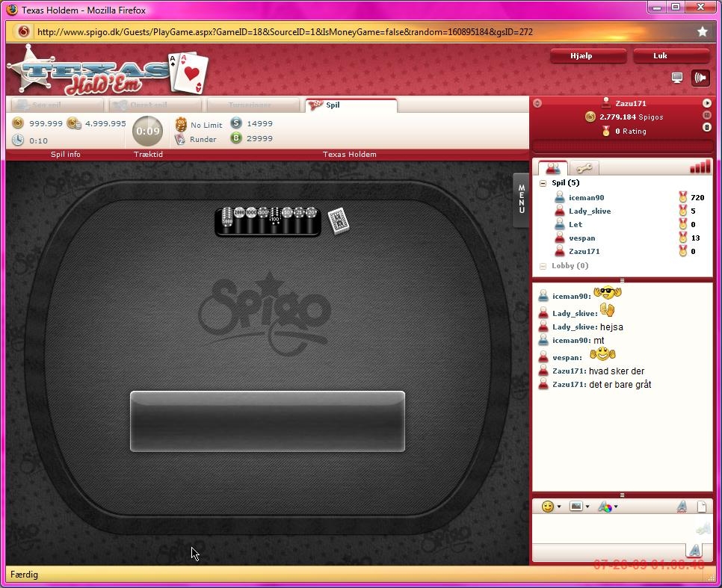Click the send message A button
This screenshot has height=588, width=722.
(694, 551)
